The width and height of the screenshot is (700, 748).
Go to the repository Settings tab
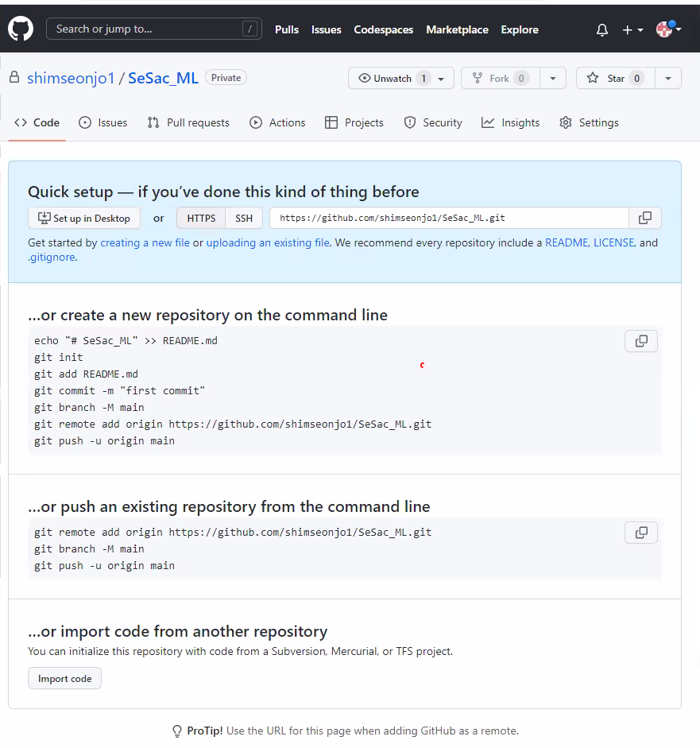[x=589, y=122]
